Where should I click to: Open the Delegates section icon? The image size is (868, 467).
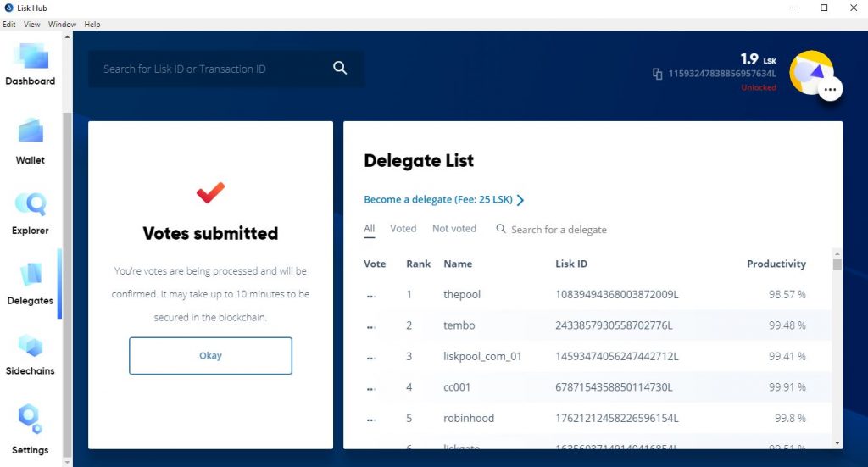pos(31,275)
